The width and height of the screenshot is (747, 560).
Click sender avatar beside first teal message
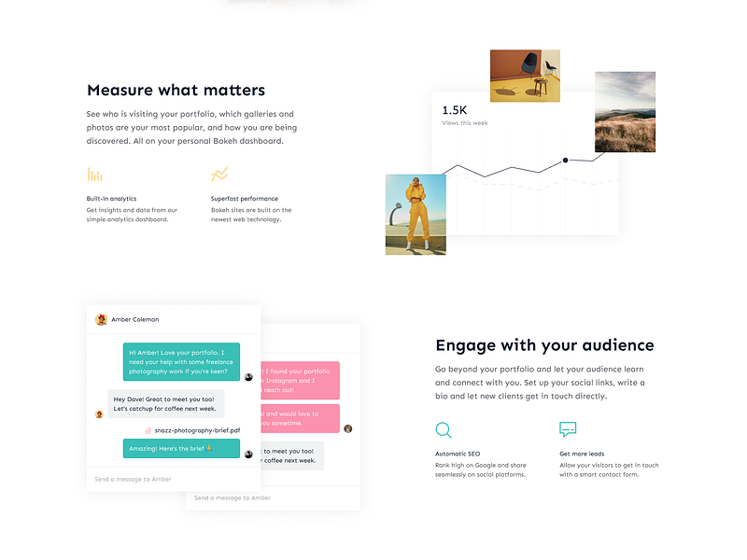[x=248, y=377]
